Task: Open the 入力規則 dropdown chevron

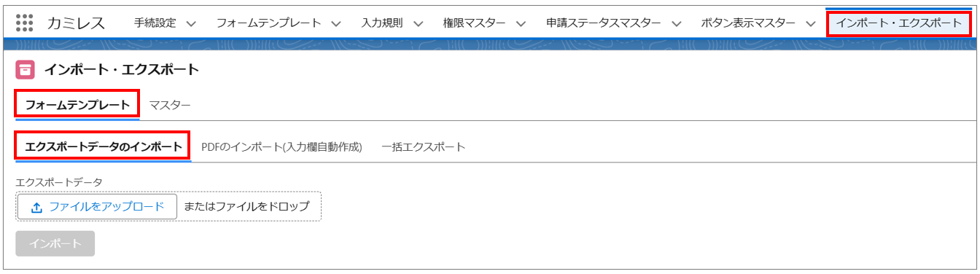Action: [418, 23]
